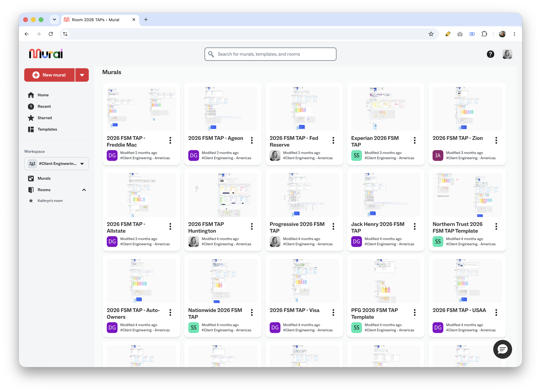Image resolution: width=541 pixels, height=392 pixels.
Task: Click the Mural logo
Action: [x=46, y=54]
